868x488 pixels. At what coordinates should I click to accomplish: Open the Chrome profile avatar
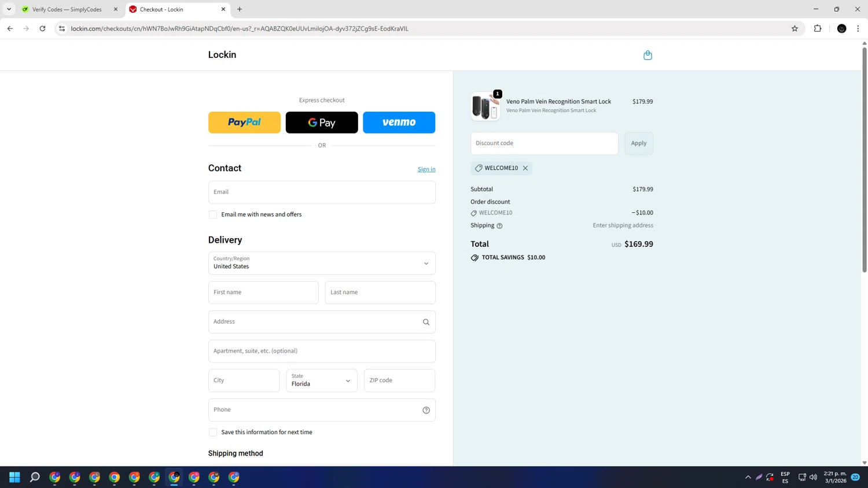[842, 28]
